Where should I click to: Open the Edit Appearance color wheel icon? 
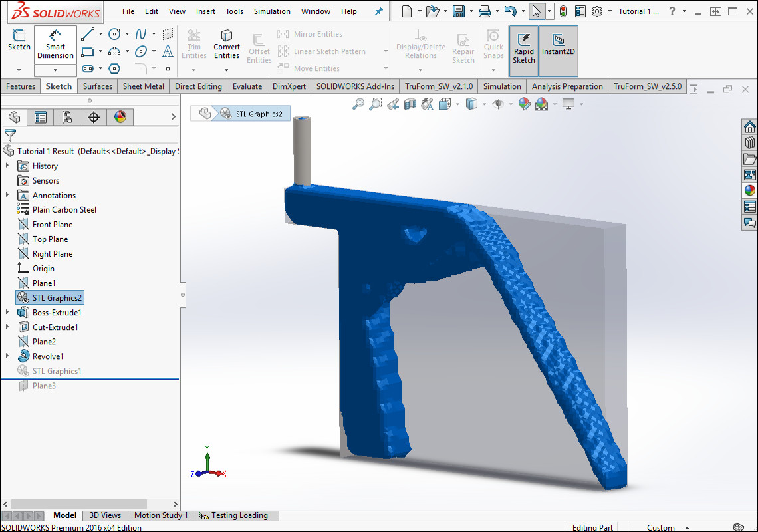525,104
